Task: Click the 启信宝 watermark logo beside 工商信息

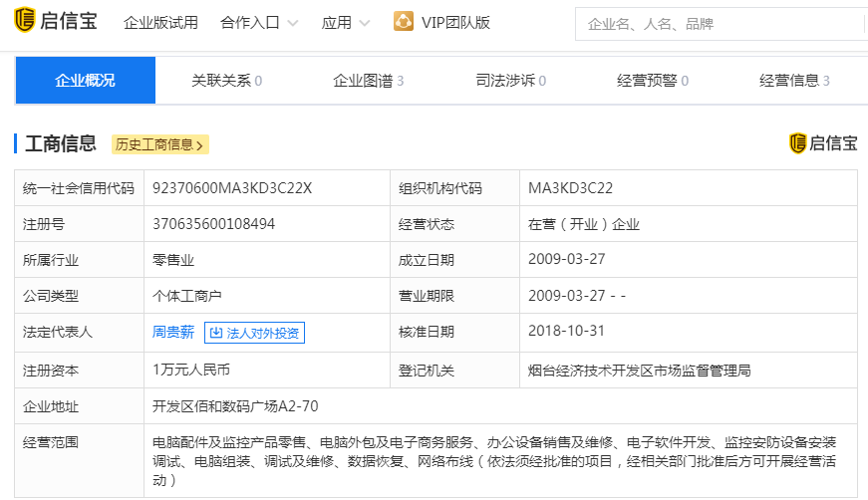Action: (x=822, y=143)
